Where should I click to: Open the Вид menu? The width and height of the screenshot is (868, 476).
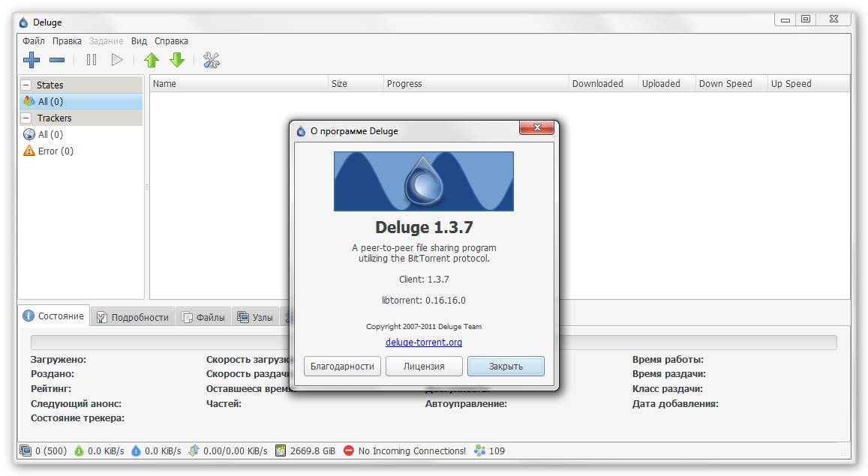tap(139, 41)
